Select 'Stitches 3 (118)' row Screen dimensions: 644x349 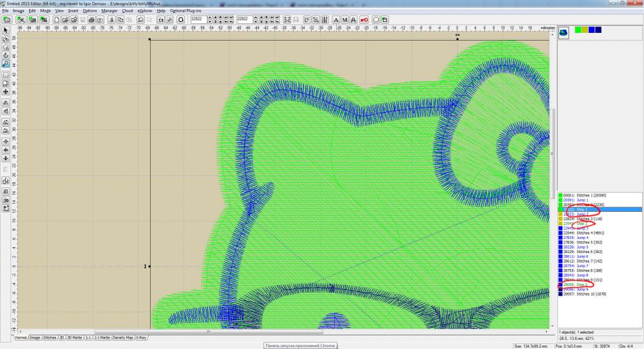[x=599, y=219]
